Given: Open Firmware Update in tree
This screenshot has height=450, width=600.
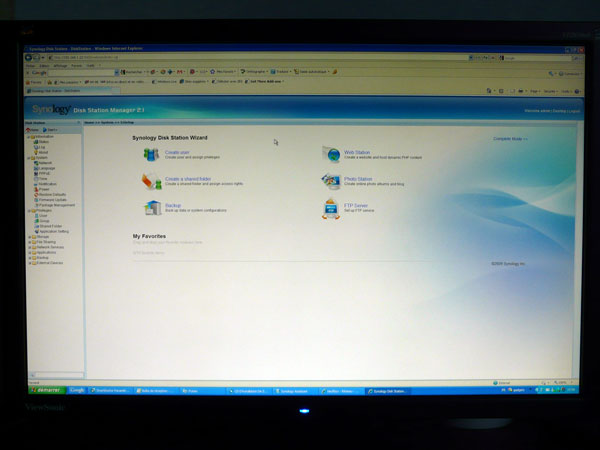Looking at the screenshot, I should [50, 200].
